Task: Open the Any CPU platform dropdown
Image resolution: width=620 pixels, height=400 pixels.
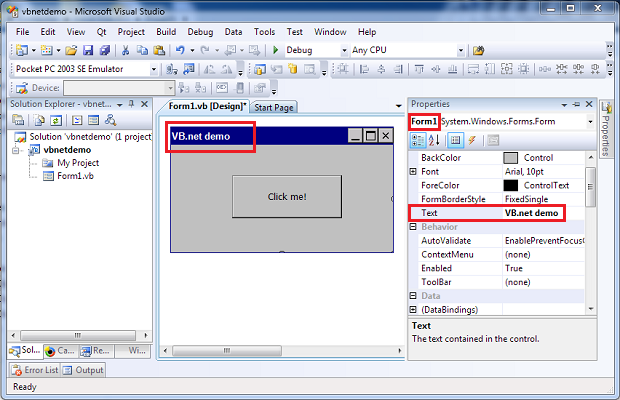Action: [461, 50]
